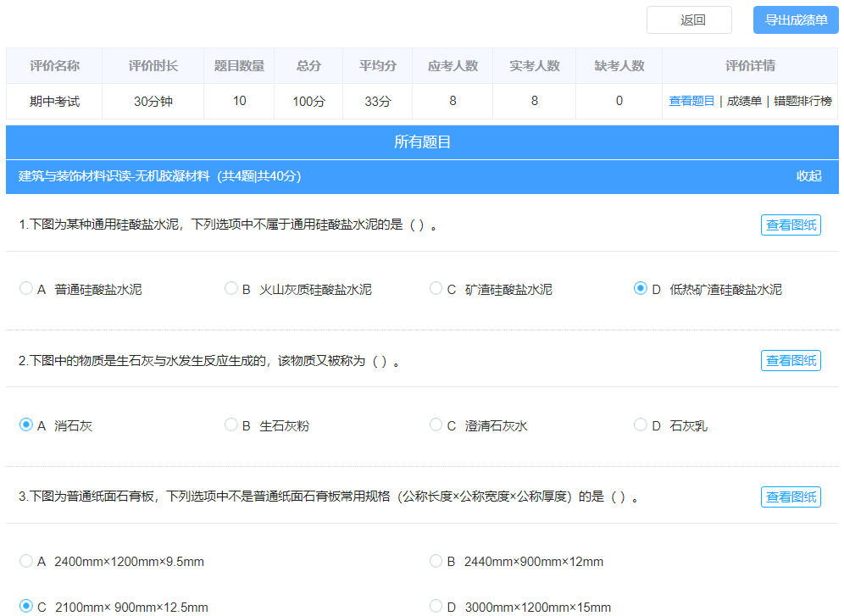Click the 缺考人数 value 0
The width and height of the screenshot is (844, 616).
[x=619, y=101]
